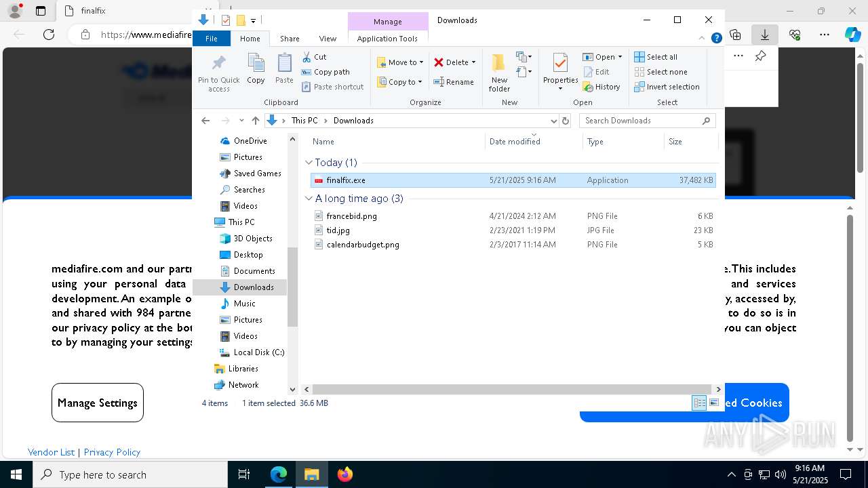Screen dimensions: 868x488
Task: Cut the selected file with scissors icon
Action: click(x=314, y=57)
